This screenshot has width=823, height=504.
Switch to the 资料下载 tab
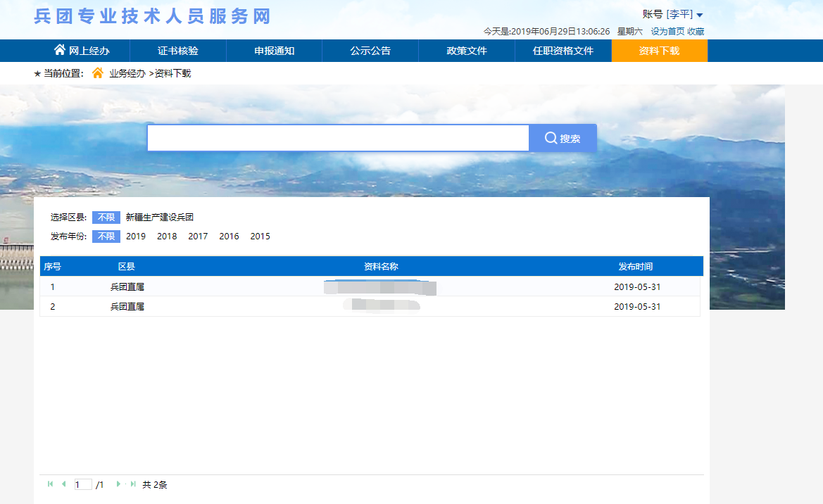[659, 51]
